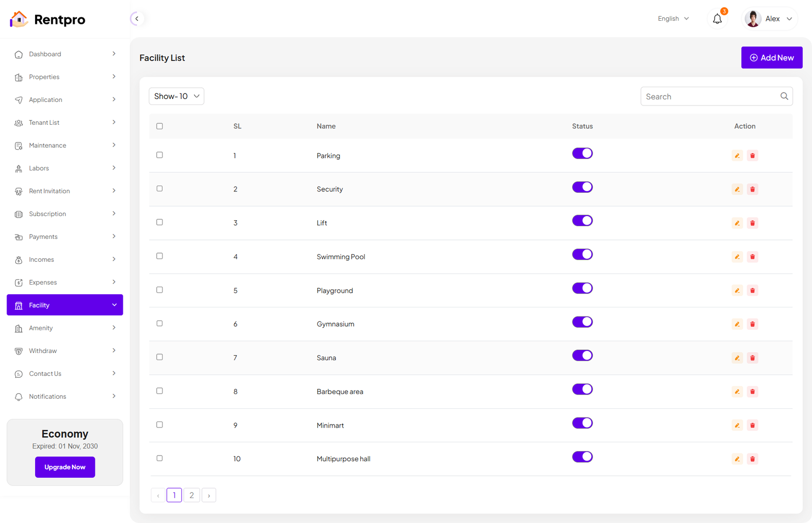The height and width of the screenshot is (523, 812).
Task: Turn off the Sauna status switch
Action: click(x=582, y=356)
